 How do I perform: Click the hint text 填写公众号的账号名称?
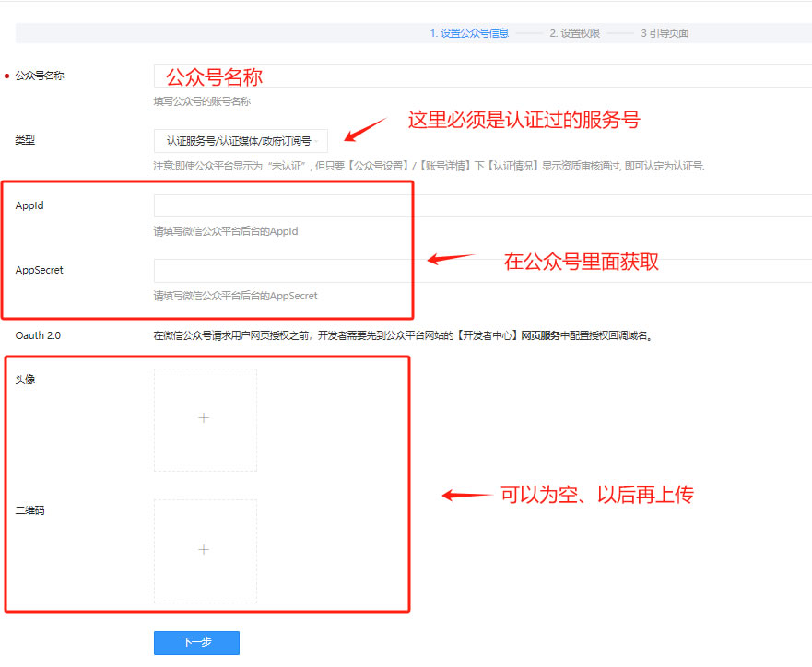pos(202,101)
